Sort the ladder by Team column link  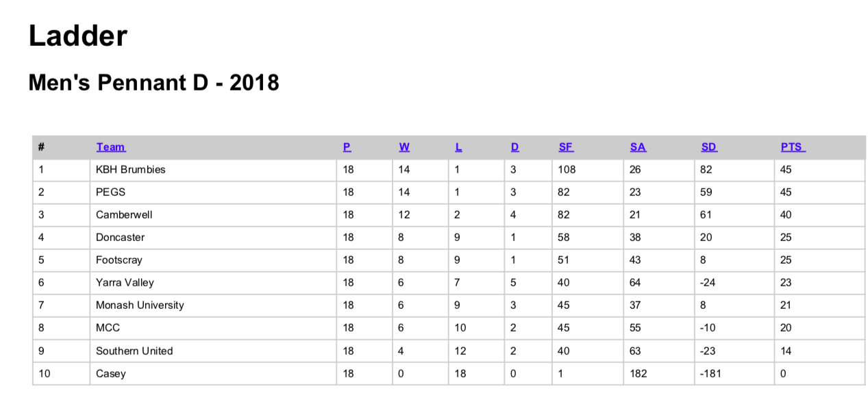click(110, 147)
